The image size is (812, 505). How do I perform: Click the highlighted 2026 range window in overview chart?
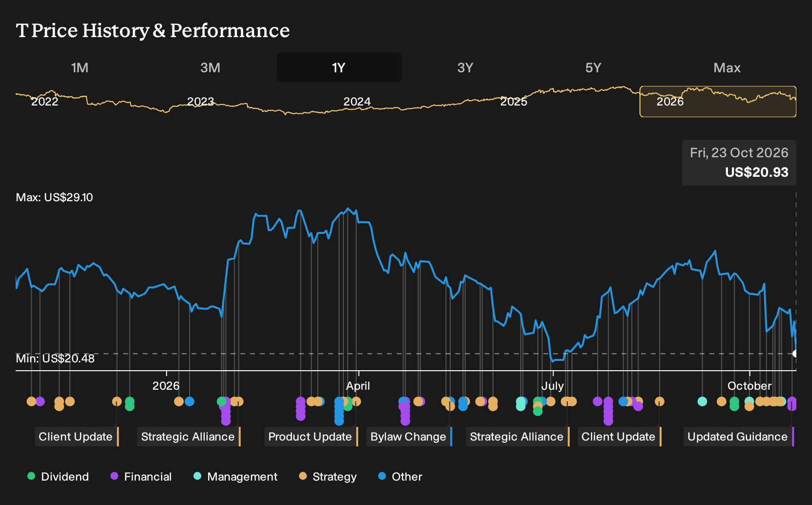[x=718, y=102]
